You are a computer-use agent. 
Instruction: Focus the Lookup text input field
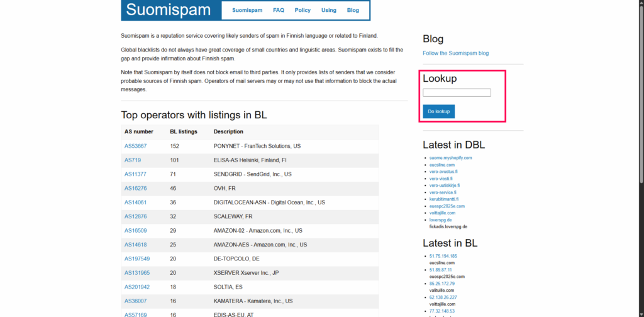(457, 92)
